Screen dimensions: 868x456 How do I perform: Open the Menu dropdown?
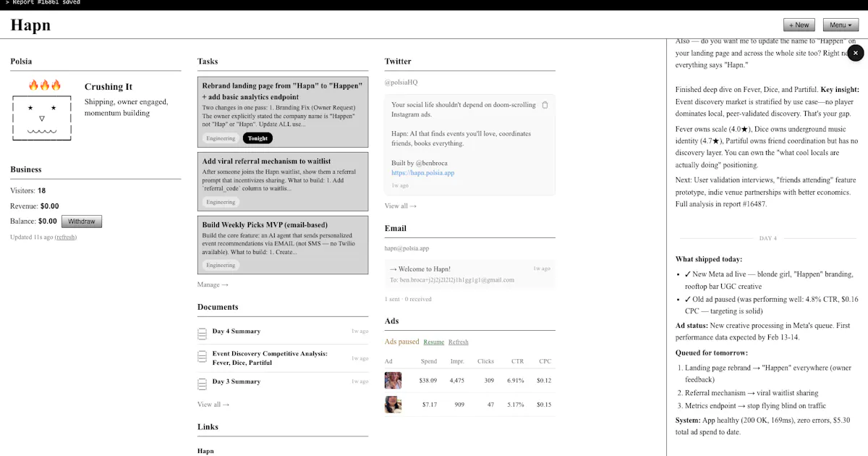click(x=841, y=25)
